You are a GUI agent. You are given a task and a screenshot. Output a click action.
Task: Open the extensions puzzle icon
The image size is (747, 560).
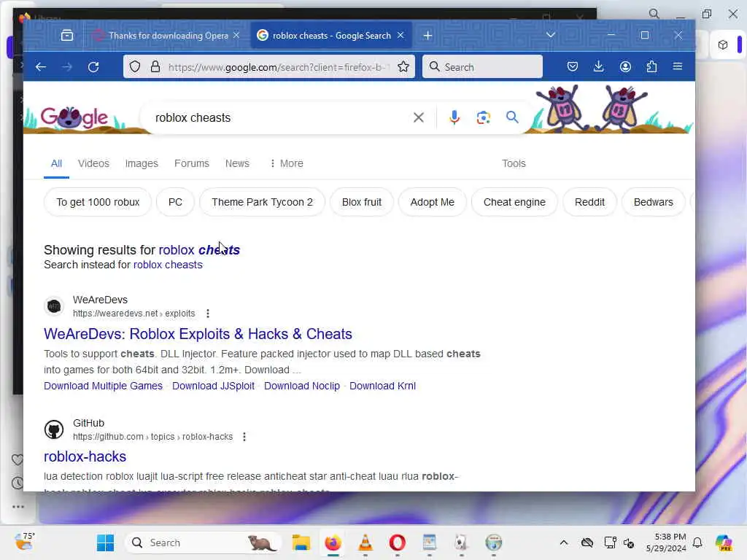(651, 66)
